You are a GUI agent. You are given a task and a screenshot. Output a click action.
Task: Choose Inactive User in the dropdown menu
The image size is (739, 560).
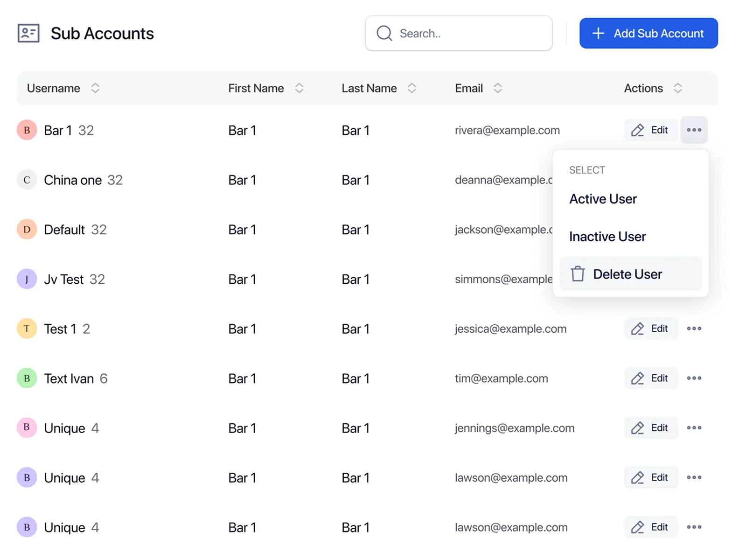tap(607, 237)
